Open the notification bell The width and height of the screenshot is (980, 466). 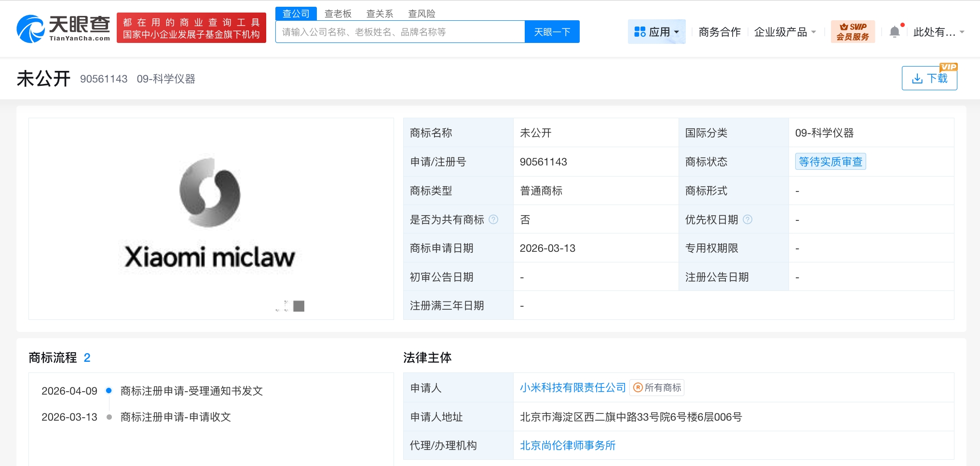pos(895,30)
